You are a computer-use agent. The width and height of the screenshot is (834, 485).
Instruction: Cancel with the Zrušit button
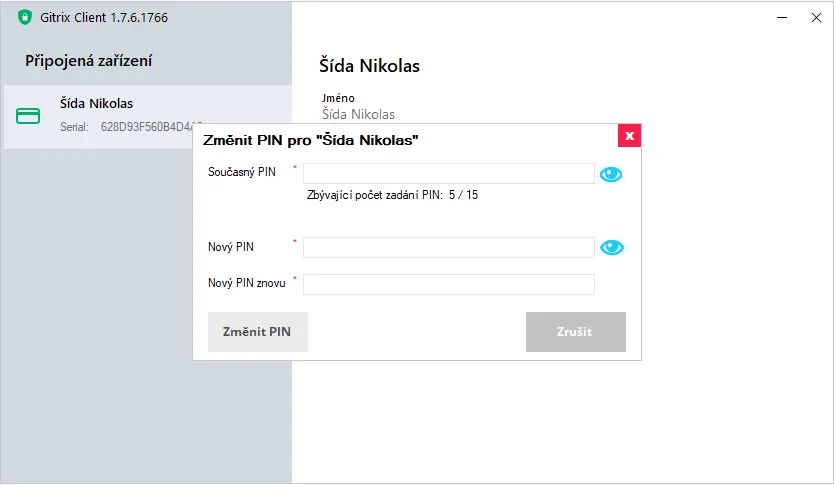[x=575, y=332]
